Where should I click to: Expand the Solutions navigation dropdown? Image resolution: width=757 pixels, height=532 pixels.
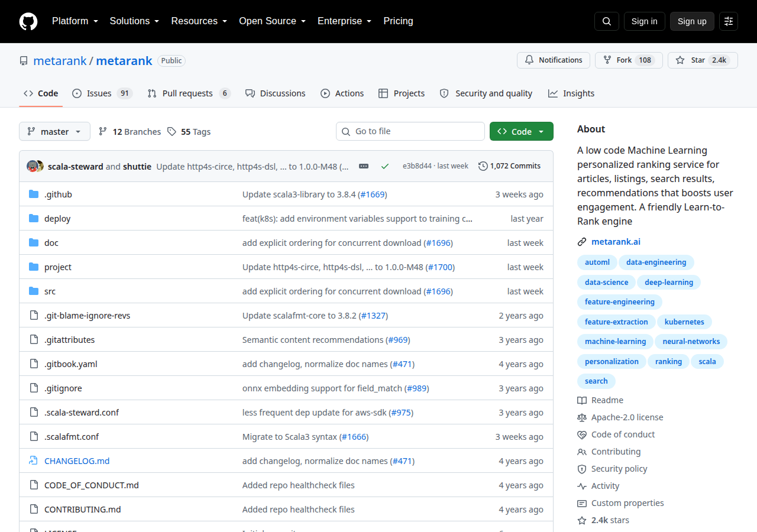(134, 21)
